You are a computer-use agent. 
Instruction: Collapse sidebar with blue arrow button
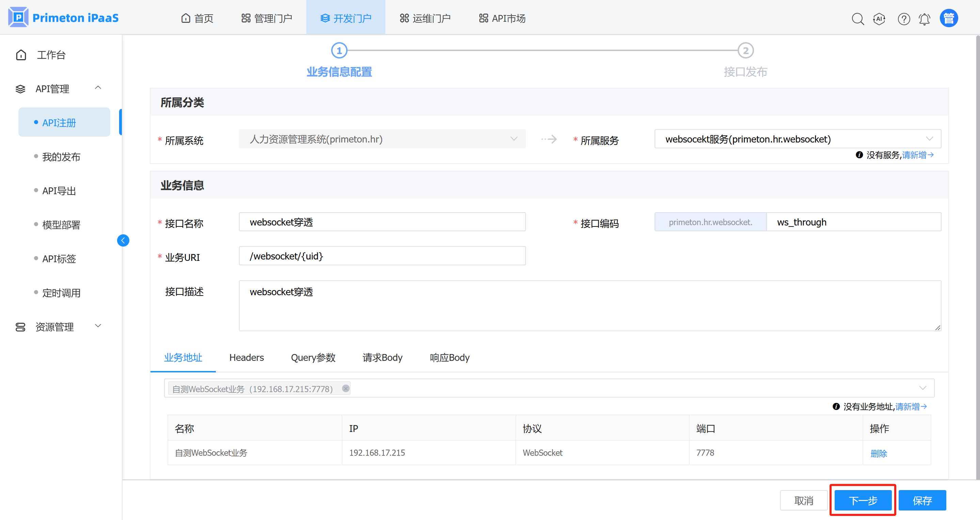[x=123, y=240]
